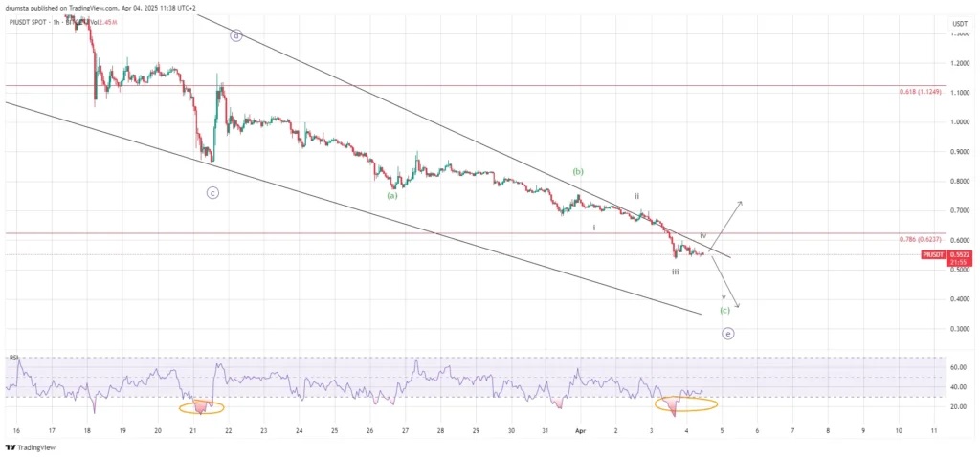Click the Vol 2.45M volume readout
This screenshot has height=457, width=980.
(102, 21)
